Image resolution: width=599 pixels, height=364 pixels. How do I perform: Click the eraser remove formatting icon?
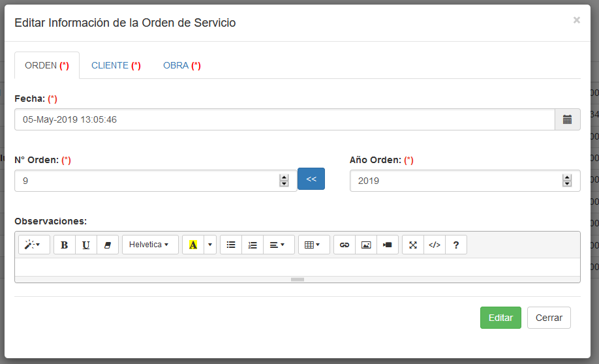point(108,245)
